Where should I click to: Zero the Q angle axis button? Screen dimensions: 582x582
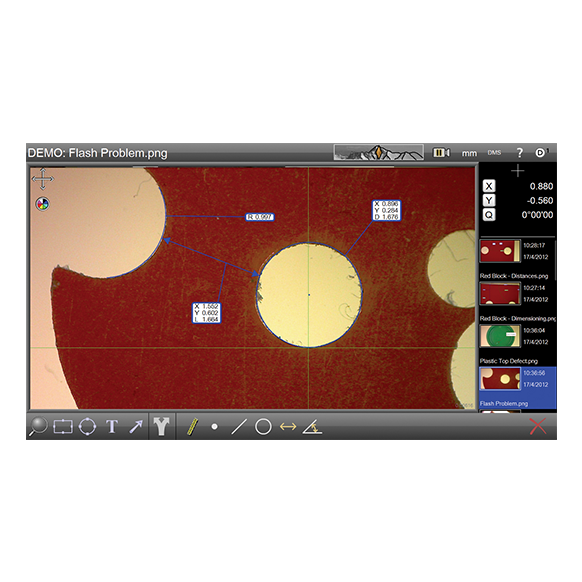(x=489, y=215)
